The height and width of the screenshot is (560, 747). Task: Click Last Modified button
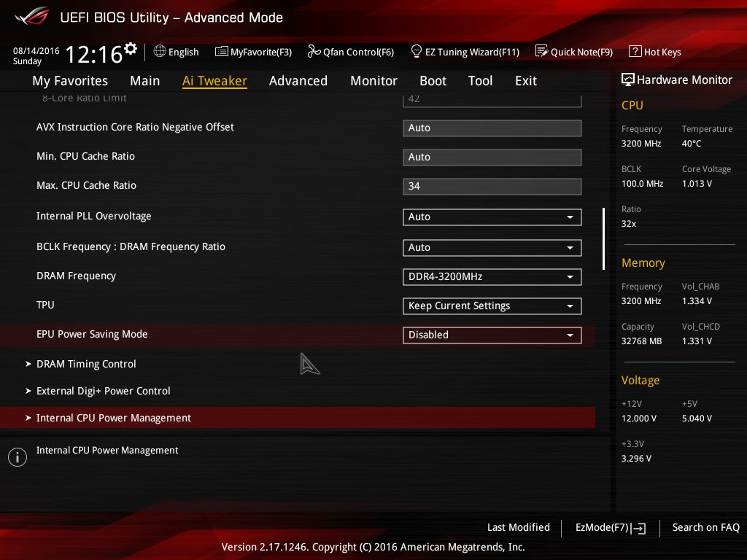click(519, 528)
